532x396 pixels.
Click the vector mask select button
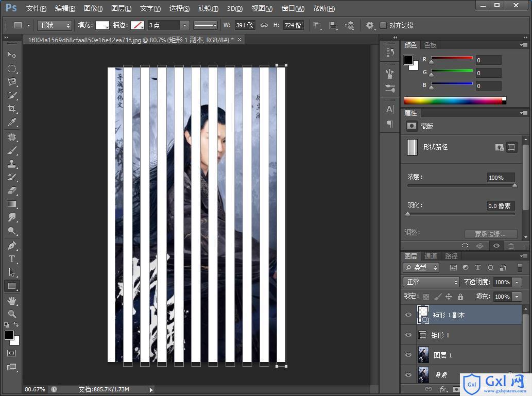click(511, 147)
